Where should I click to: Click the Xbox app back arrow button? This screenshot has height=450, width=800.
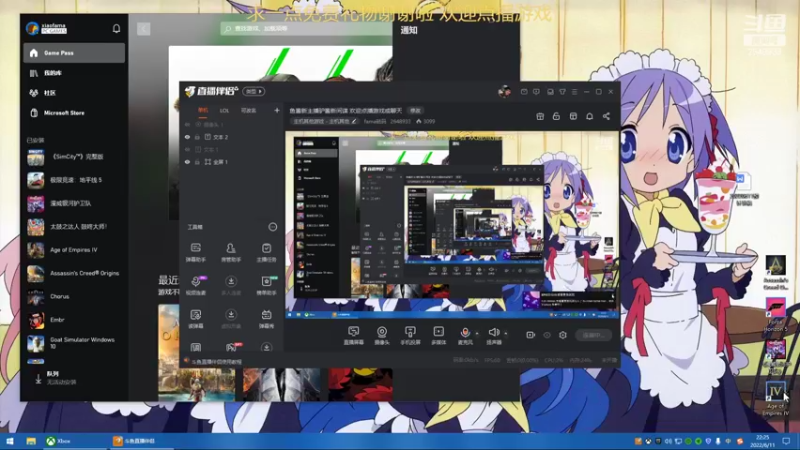tap(143, 29)
